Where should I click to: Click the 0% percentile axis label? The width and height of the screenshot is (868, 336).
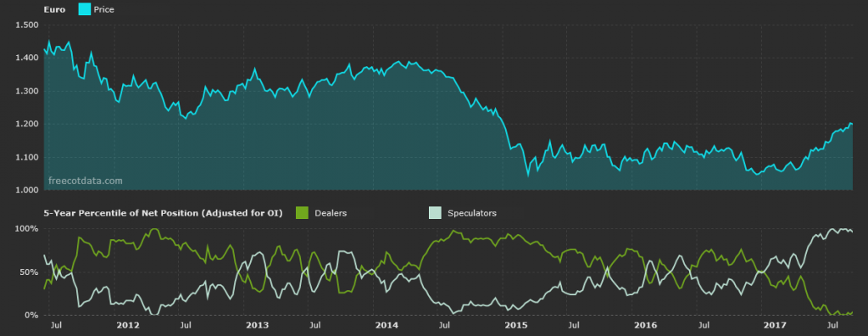tap(31, 316)
